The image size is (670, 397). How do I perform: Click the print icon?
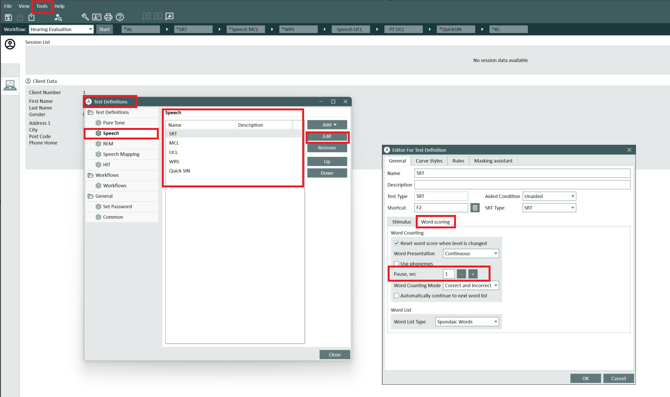click(108, 17)
